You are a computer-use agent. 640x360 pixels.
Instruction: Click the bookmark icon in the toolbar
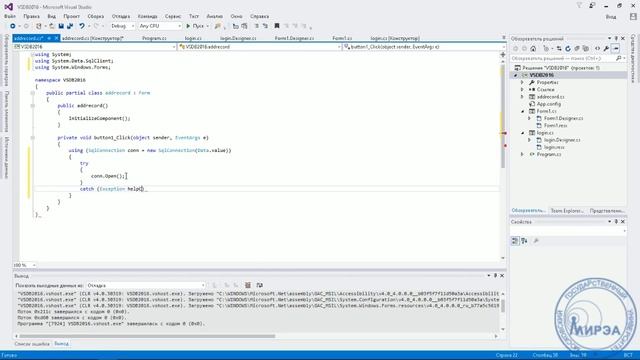coord(277,26)
